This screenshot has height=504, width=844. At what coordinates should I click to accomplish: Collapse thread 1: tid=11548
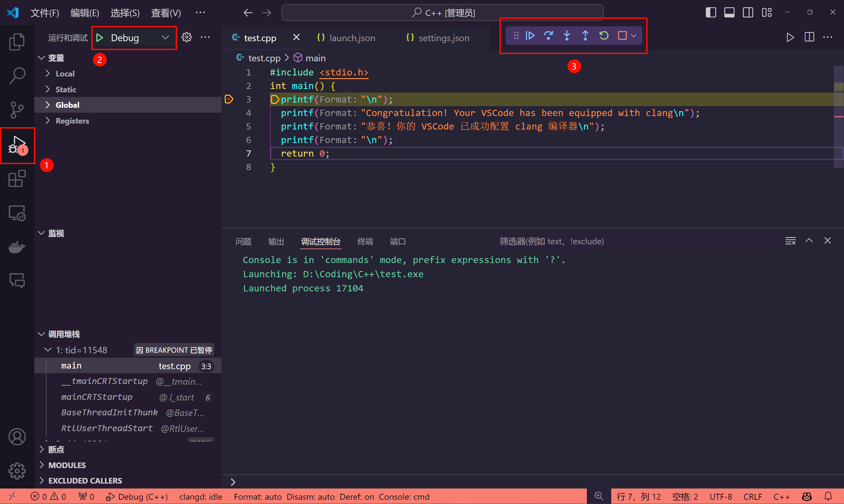tap(128, 350)
